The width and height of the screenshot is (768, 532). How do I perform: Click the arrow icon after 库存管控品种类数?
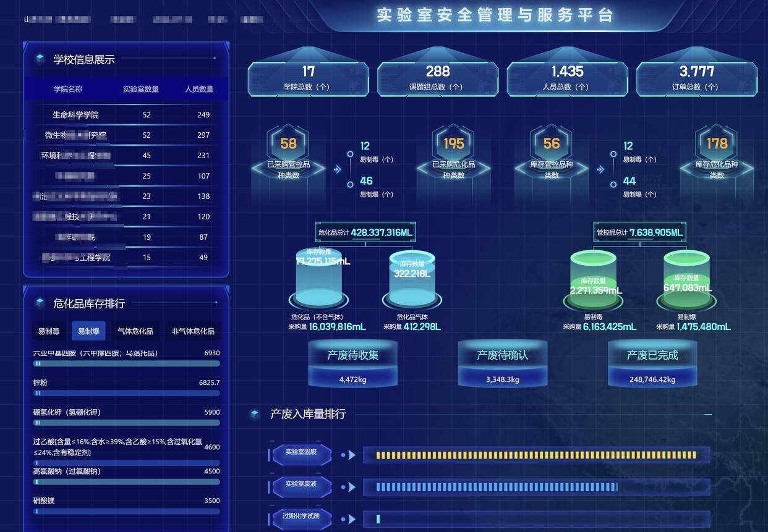600,169
